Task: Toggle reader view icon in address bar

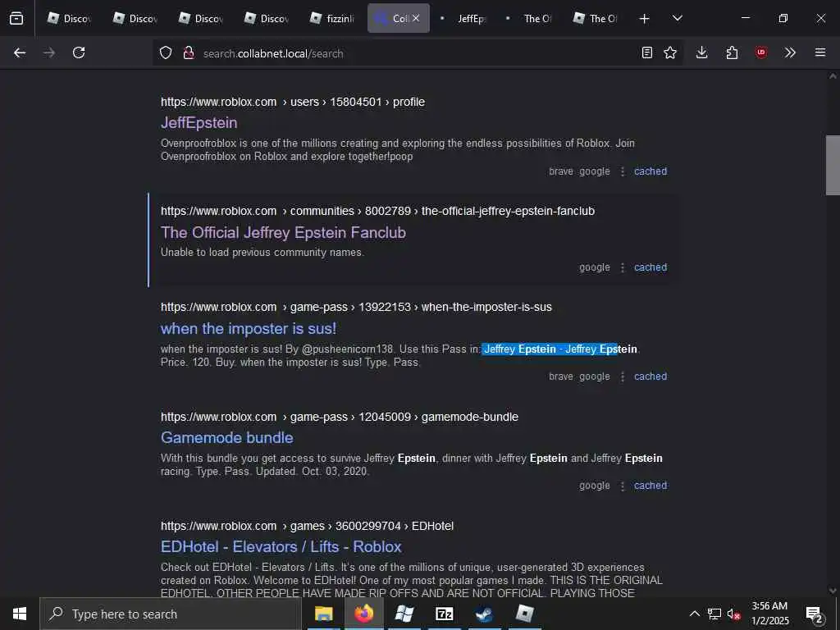Action: (647, 52)
